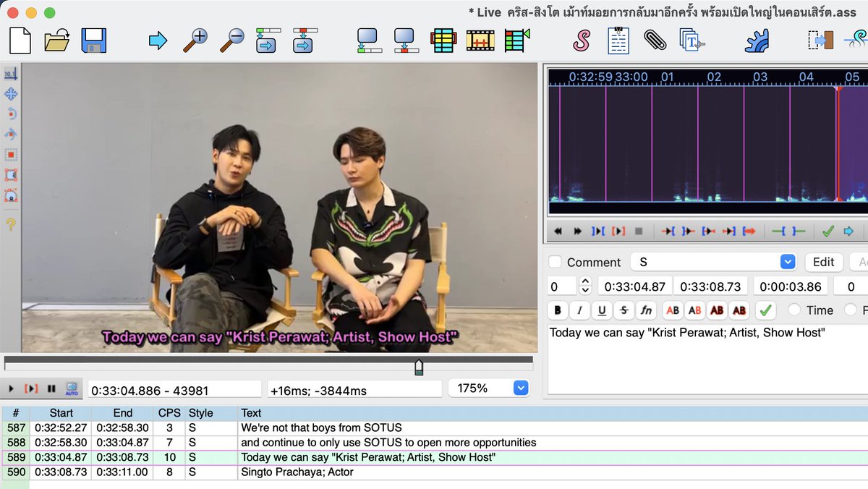Viewport: 868px width, 489px height.
Task: Insert underline formatting tag
Action: click(602, 310)
